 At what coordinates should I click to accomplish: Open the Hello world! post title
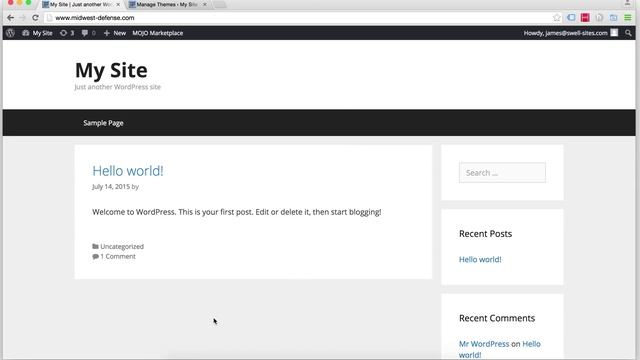pos(128,171)
